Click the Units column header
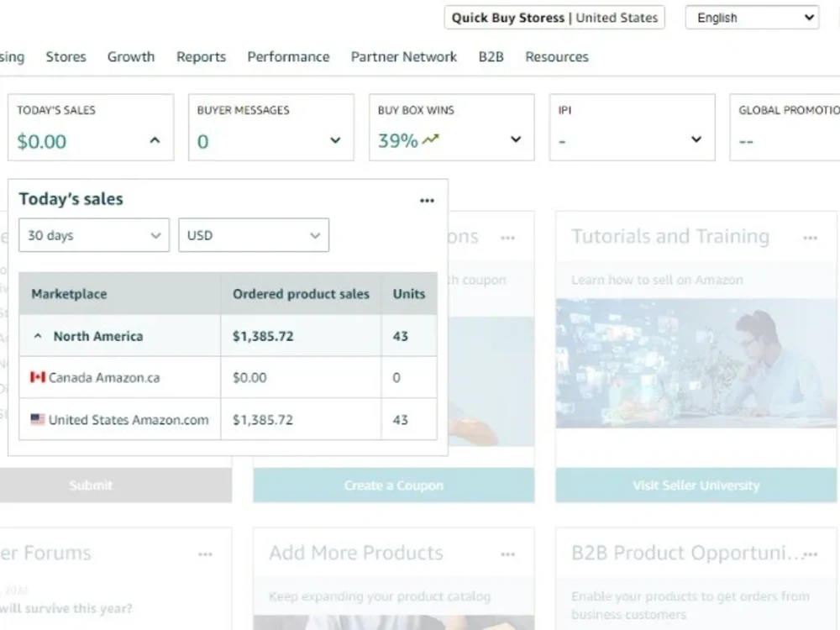840x630 pixels. click(409, 293)
